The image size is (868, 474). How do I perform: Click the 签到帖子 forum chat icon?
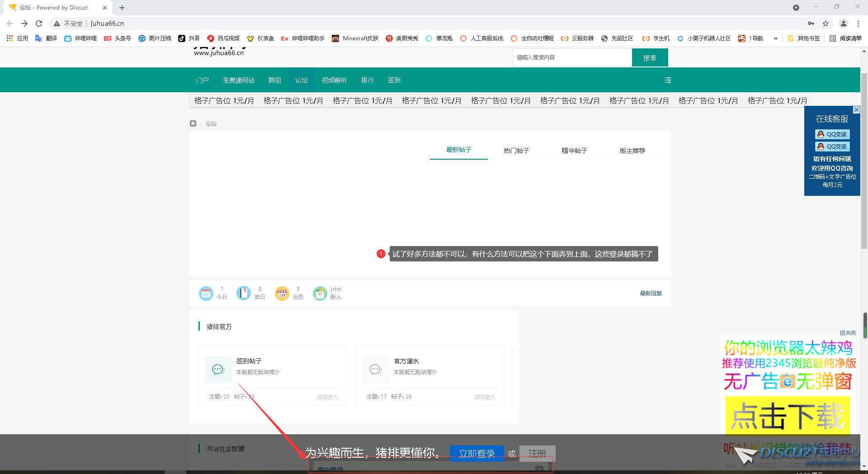point(218,370)
